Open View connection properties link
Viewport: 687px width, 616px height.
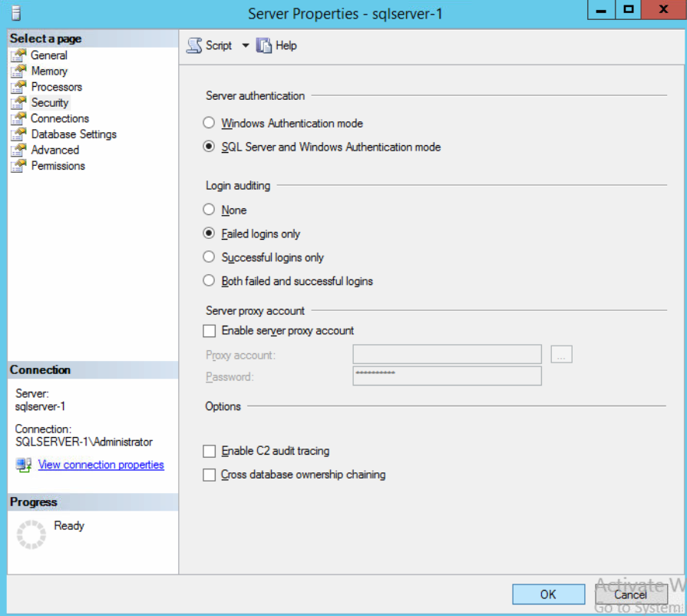click(x=101, y=465)
